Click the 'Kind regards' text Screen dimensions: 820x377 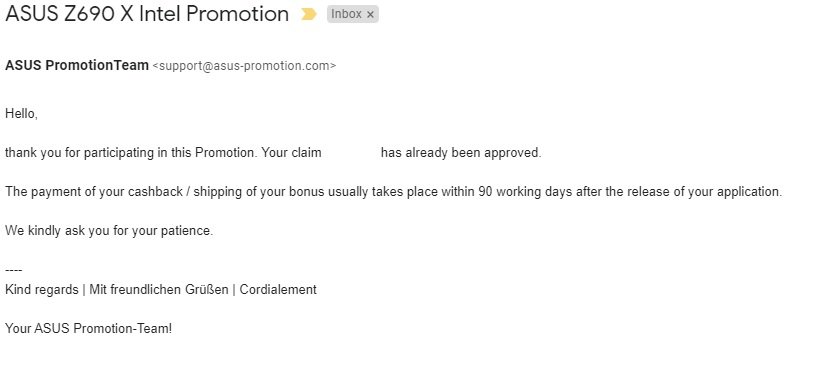click(x=42, y=289)
